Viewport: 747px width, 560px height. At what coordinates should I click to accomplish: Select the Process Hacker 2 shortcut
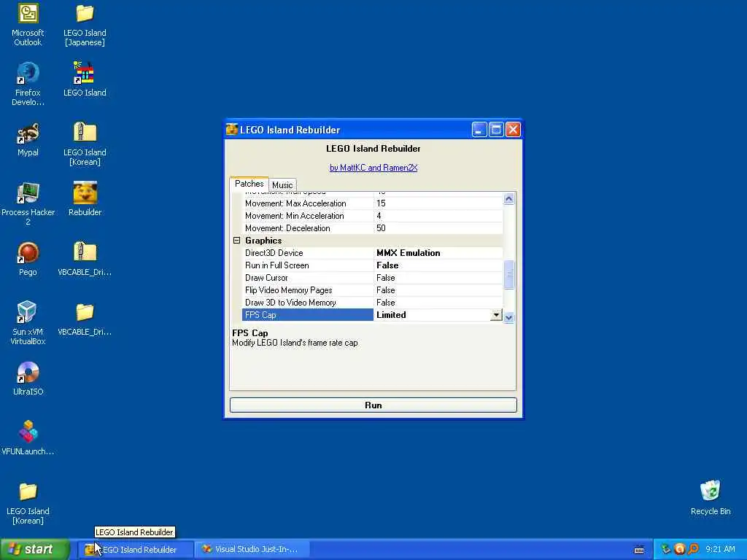click(x=28, y=192)
